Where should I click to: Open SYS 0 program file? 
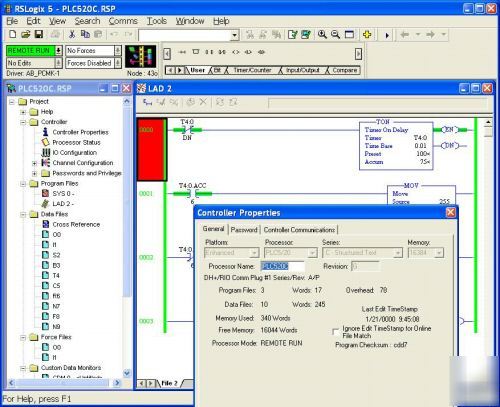point(63,194)
